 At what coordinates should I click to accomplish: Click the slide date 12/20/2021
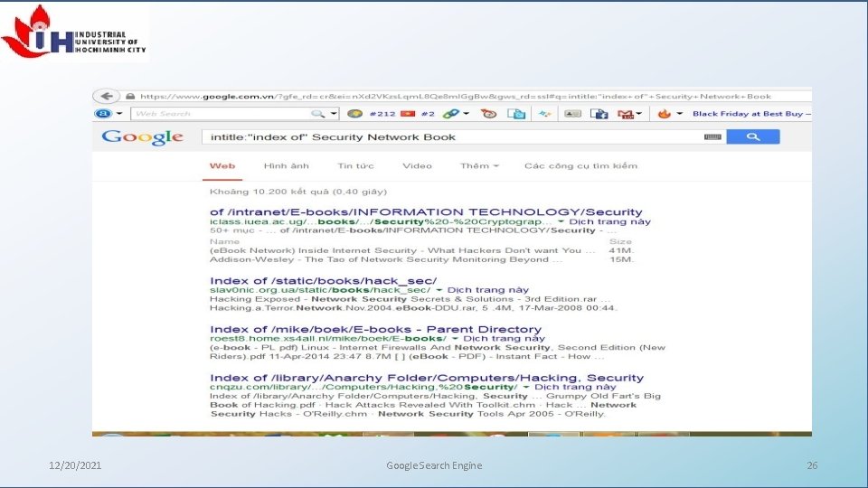click(75, 465)
